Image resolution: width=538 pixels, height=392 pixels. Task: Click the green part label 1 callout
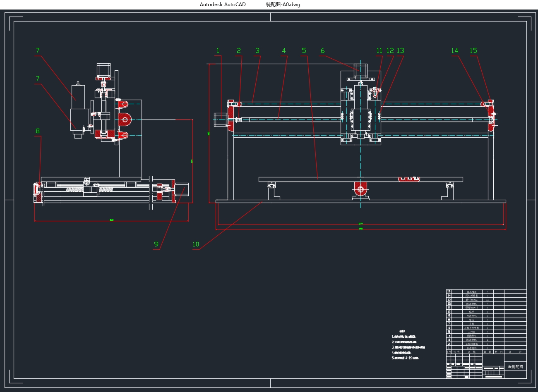coord(218,51)
